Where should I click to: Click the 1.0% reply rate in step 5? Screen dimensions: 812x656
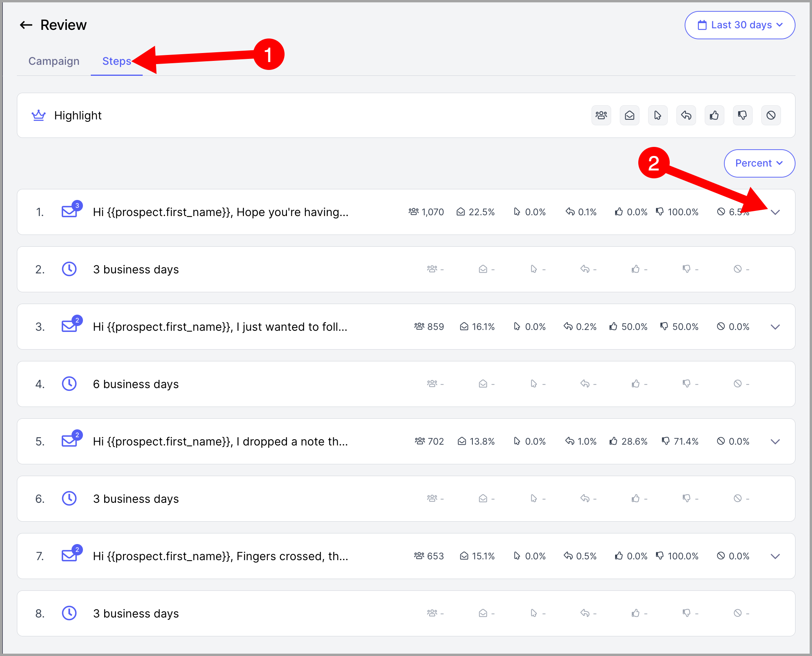(x=581, y=442)
